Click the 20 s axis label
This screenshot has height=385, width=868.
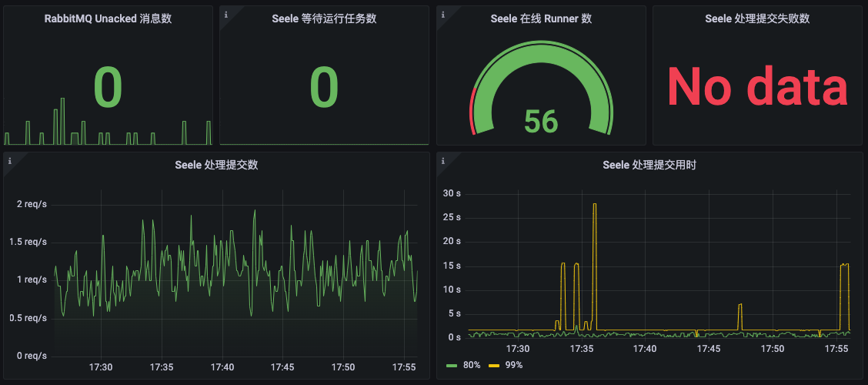(x=452, y=242)
